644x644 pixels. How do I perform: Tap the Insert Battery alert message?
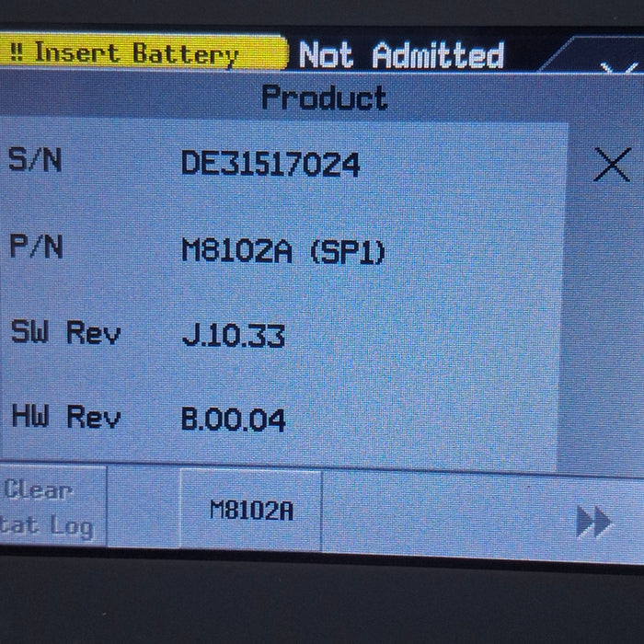click(x=138, y=53)
